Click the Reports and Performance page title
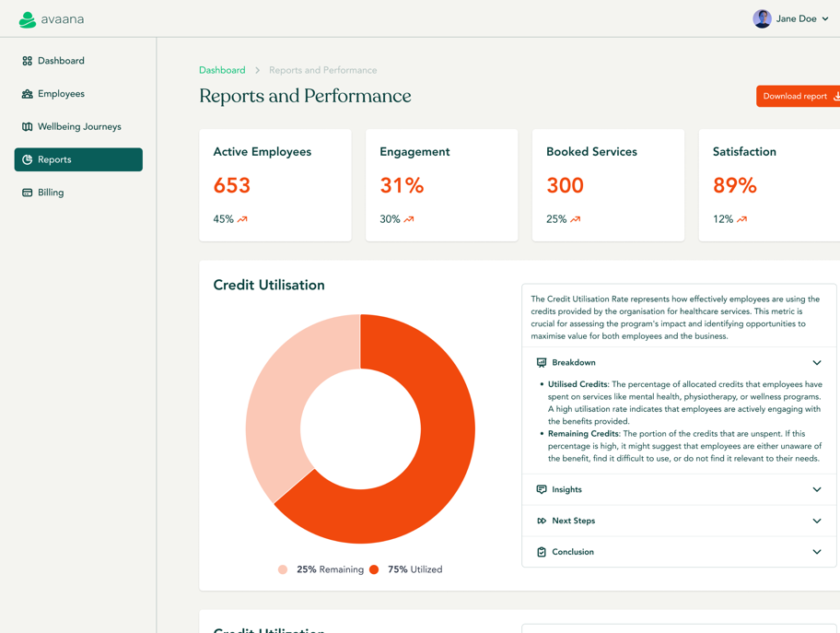Screen dimensions: 840x633 point(305,96)
